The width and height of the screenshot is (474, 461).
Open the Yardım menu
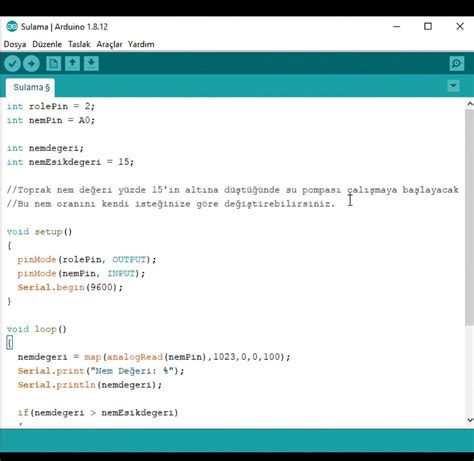141,44
